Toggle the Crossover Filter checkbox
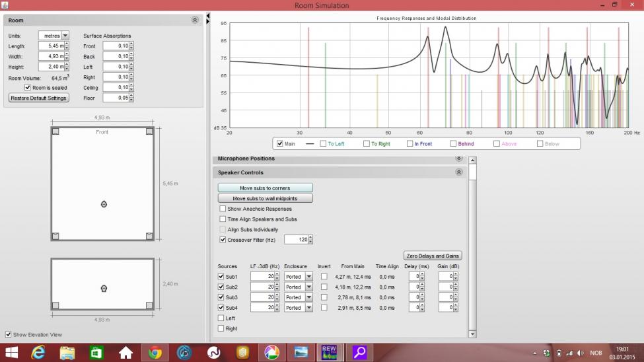 pyautogui.click(x=223, y=240)
